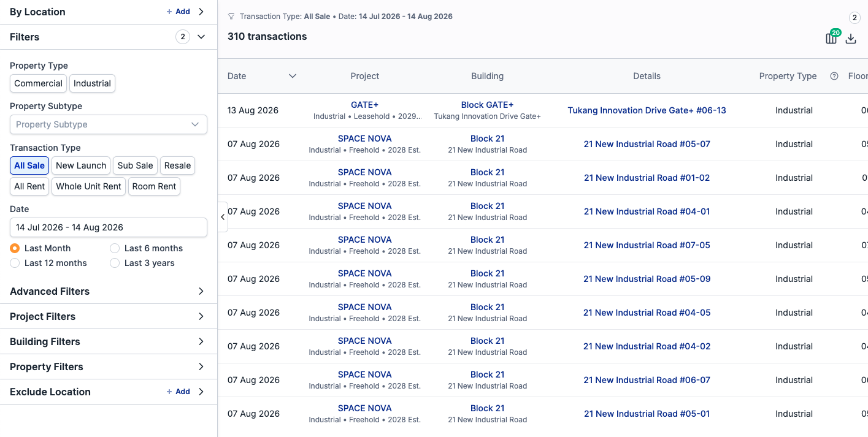Open 21 New Industrial Road #05-07 link

pos(647,144)
